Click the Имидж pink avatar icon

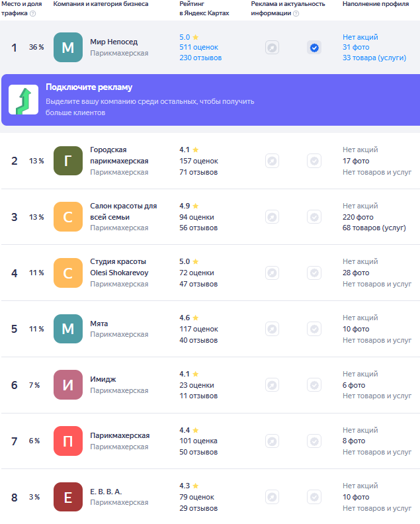[68, 385]
